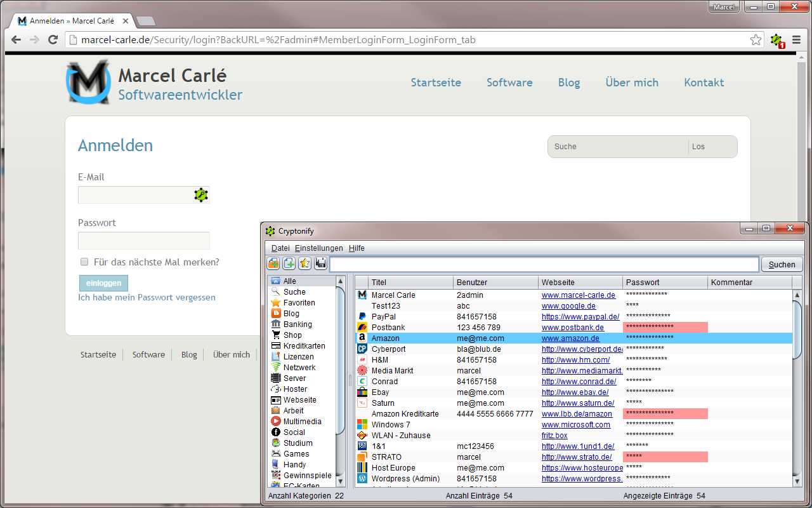
Task: Open Über mich in the top navigation
Action: [632, 83]
